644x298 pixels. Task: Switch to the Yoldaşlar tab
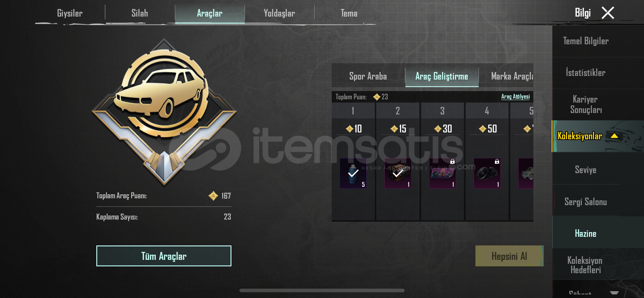tap(279, 13)
